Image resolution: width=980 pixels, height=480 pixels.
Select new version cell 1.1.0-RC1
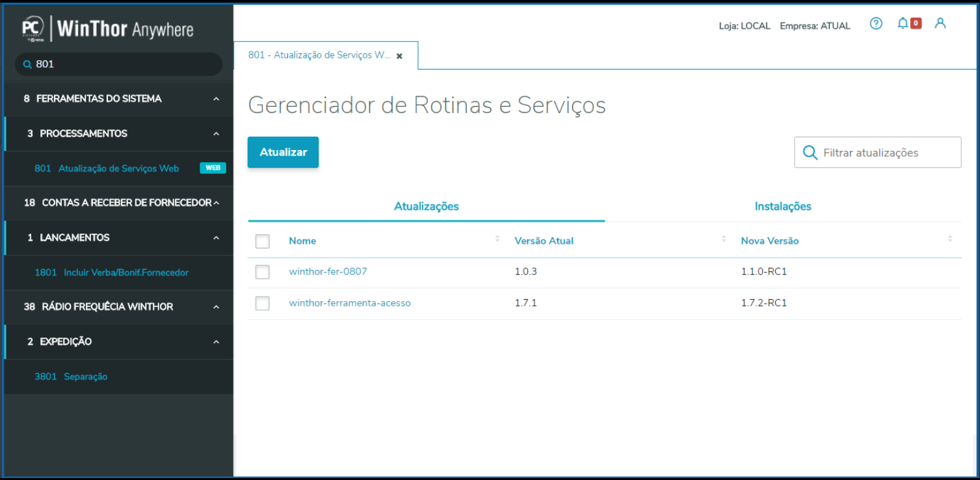coord(764,271)
